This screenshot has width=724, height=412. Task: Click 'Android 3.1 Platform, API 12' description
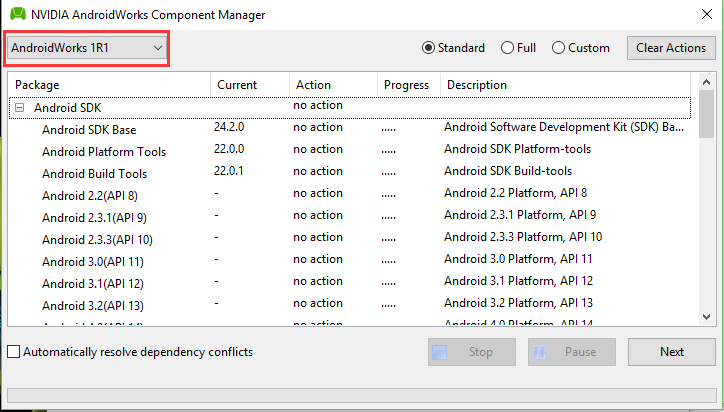518,281
